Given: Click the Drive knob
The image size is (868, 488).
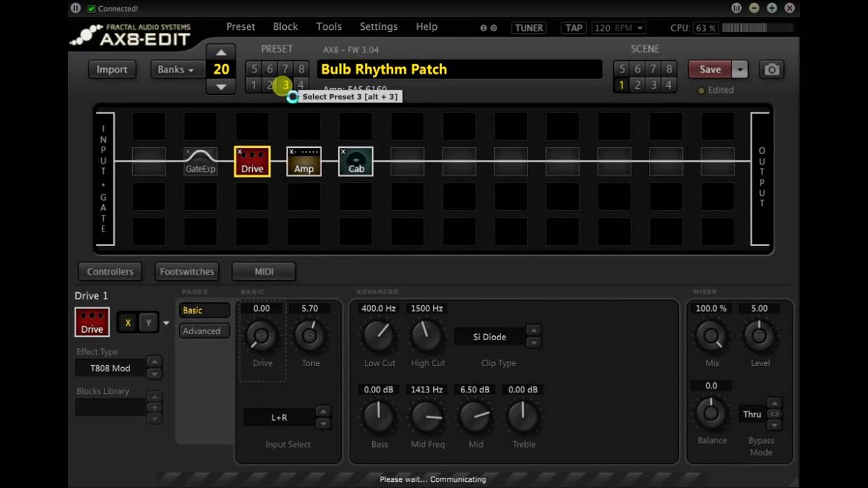Looking at the screenshot, I should pos(262,335).
